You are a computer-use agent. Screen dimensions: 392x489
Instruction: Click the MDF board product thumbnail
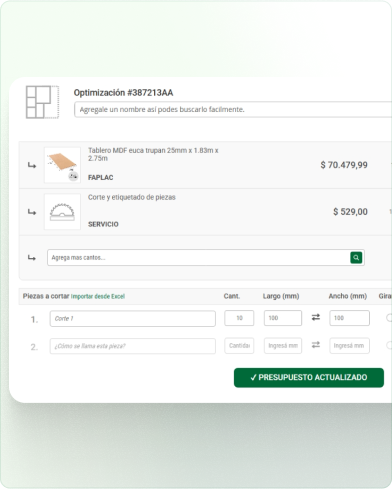62,165
